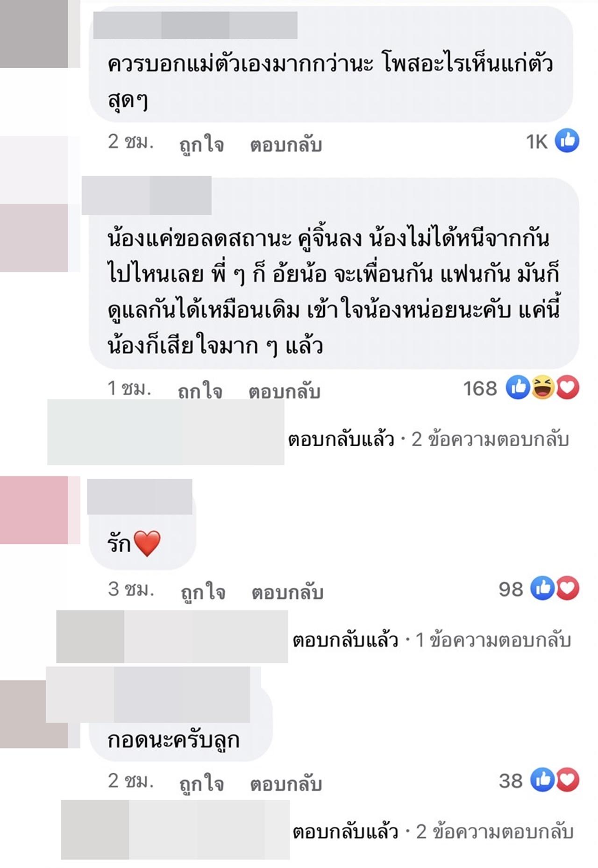
Task: Expand the 2 replies under the 168-reaction comment
Action: [x=428, y=439]
